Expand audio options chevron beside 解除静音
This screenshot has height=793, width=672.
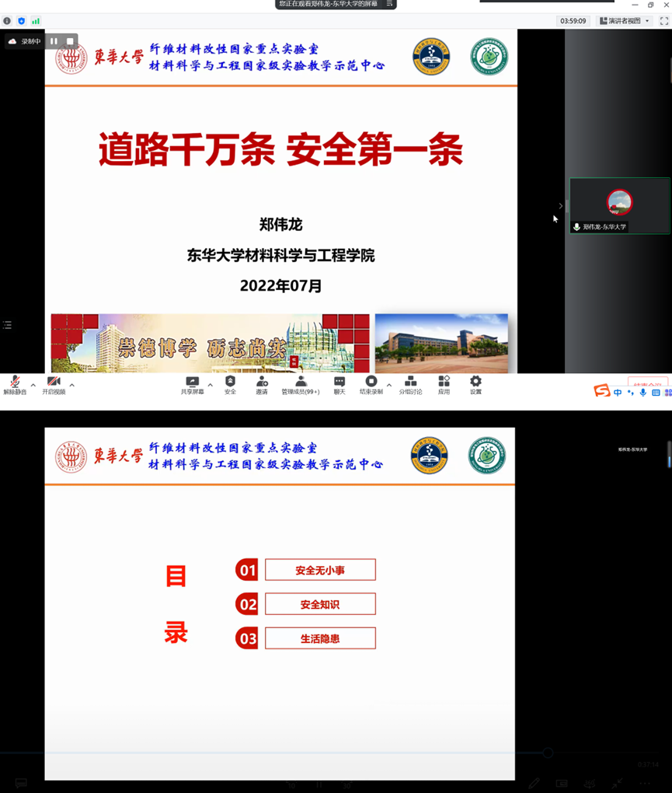pyautogui.click(x=32, y=383)
